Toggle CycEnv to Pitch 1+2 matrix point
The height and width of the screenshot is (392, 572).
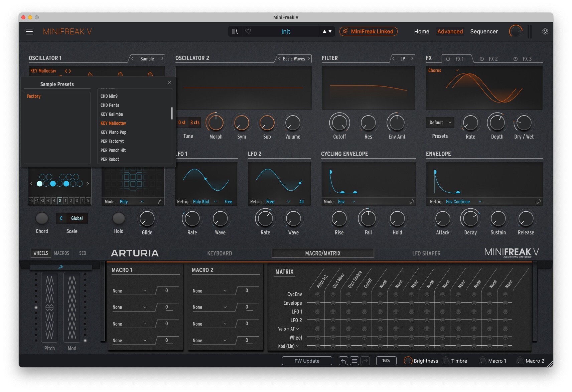317,294
